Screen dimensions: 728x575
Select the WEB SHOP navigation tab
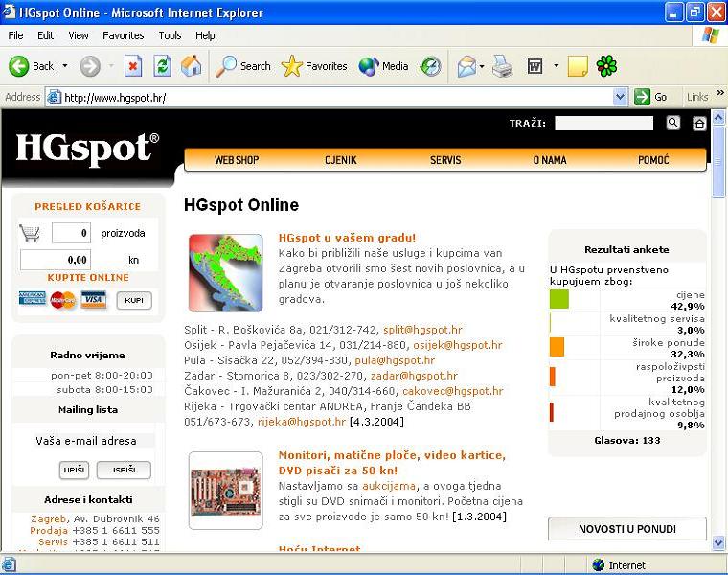pyautogui.click(x=236, y=160)
